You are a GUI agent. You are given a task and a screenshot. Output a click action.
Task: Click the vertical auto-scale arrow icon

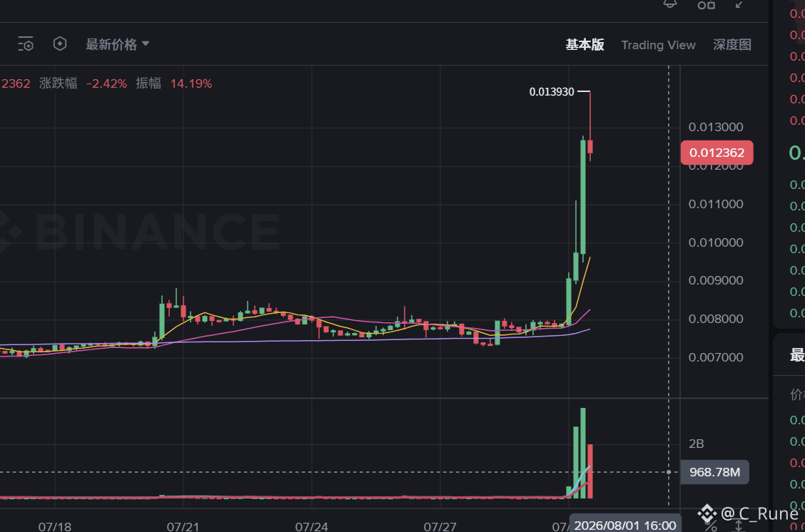pos(738,526)
